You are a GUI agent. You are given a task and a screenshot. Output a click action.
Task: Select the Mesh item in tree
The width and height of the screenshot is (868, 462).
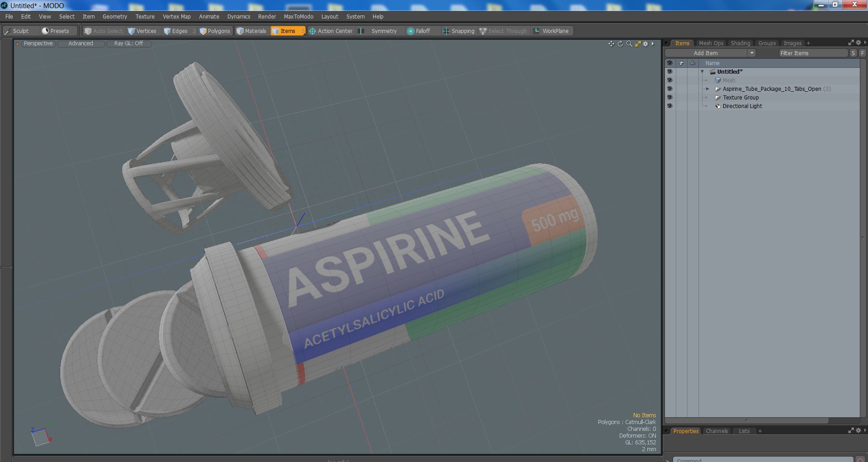(x=729, y=80)
